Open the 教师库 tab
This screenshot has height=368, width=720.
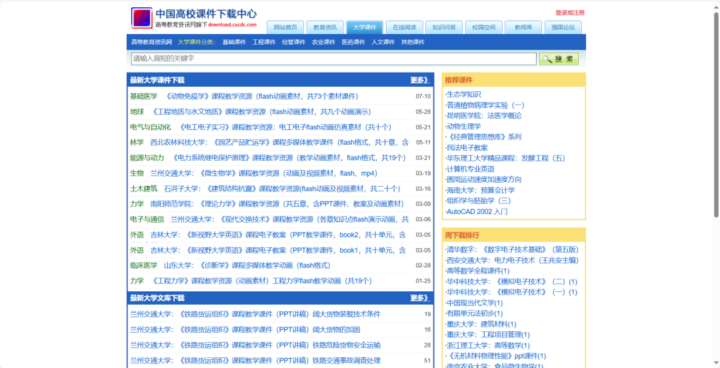[x=523, y=27]
